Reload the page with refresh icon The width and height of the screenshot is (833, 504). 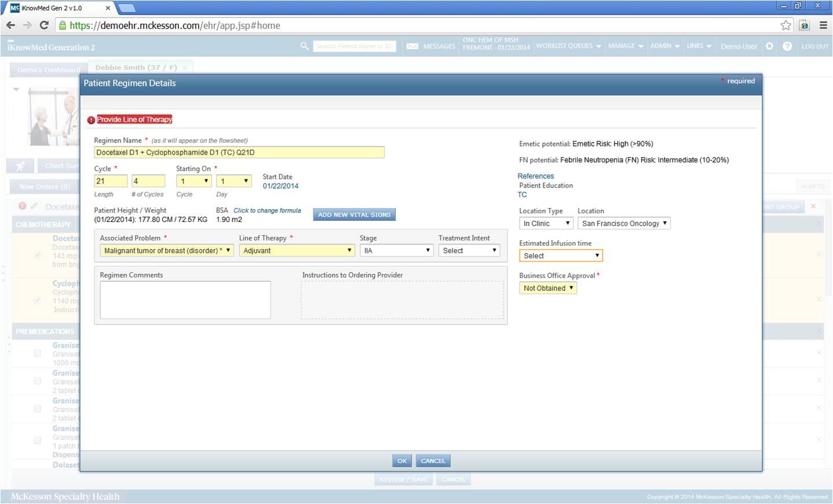coord(44,25)
